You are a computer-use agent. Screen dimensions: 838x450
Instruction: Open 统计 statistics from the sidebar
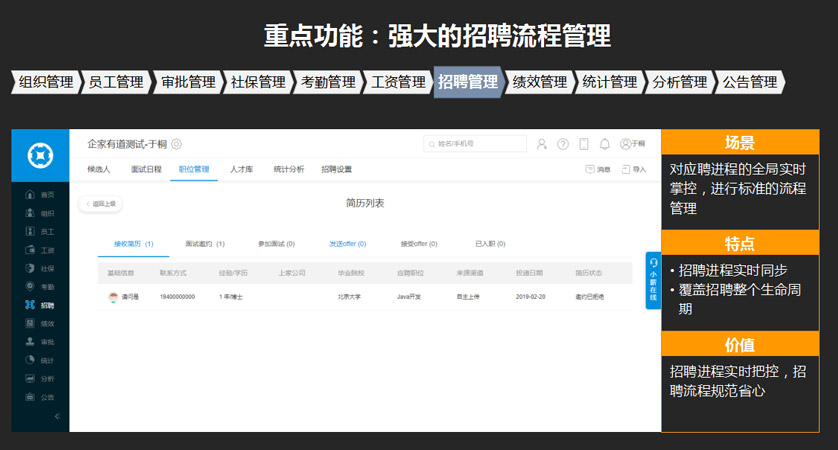(40, 360)
